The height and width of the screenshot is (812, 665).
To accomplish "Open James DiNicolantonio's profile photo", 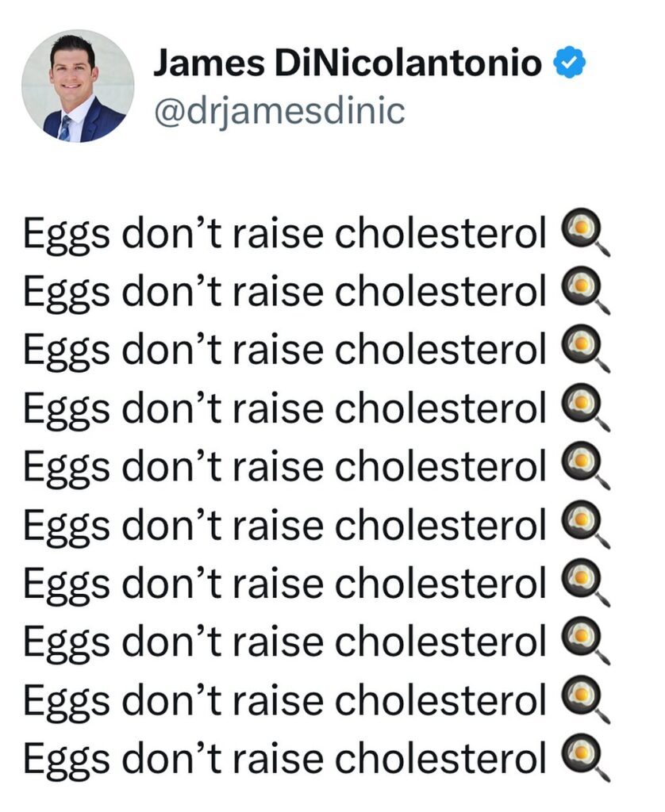I will [x=78, y=86].
